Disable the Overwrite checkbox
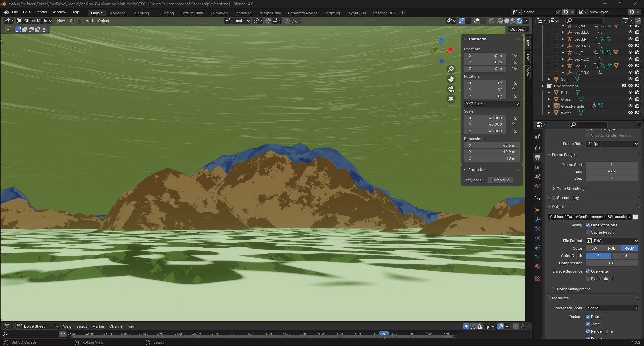Screen dimensions: 644x346 588,271
